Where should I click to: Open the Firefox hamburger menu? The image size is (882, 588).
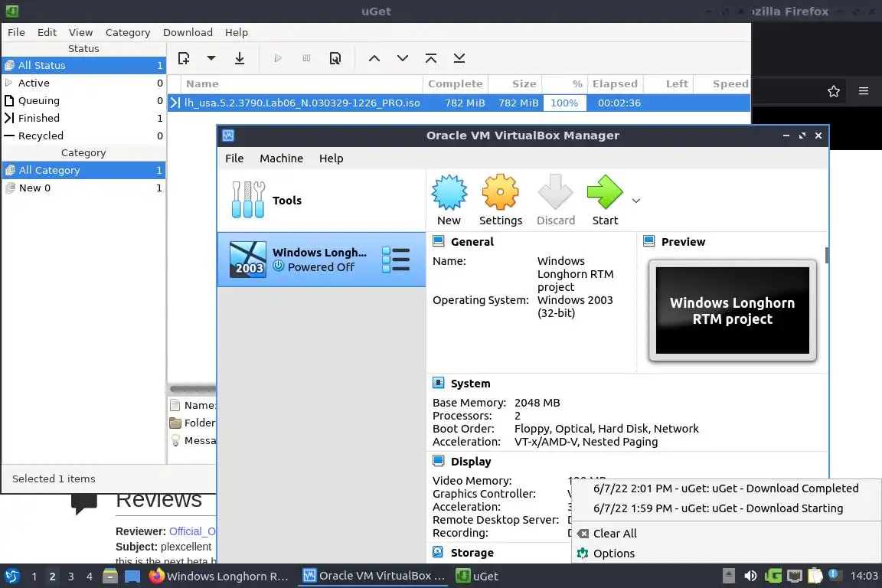864,91
